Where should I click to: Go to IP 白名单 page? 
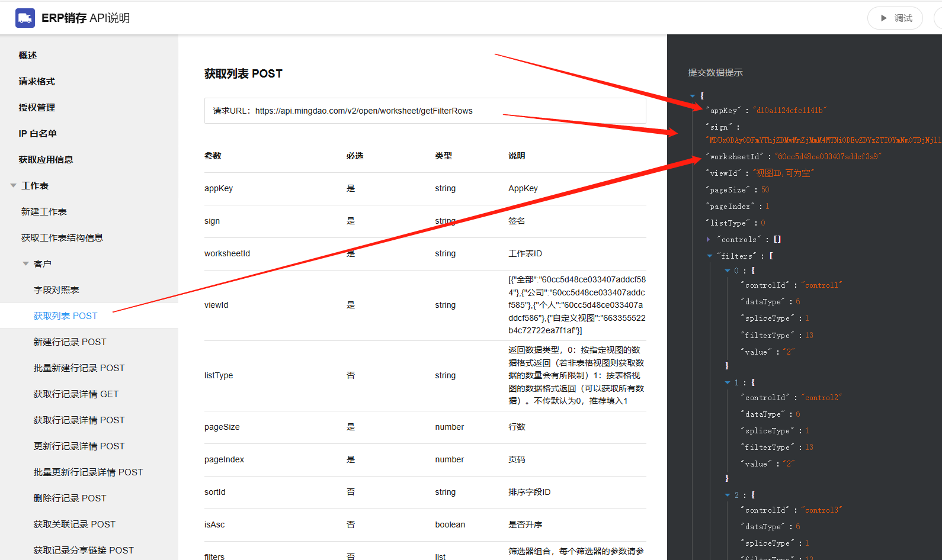click(38, 134)
